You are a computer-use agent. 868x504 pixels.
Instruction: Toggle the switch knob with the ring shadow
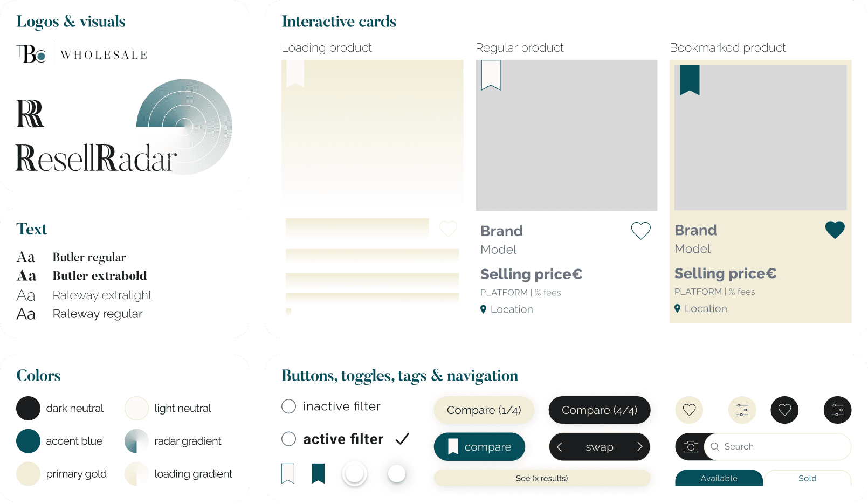354,474
